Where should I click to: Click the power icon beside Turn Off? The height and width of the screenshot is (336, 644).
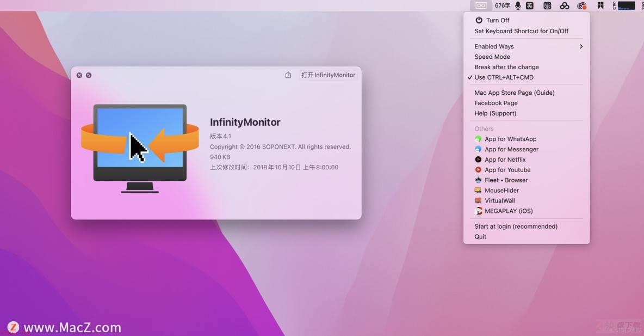coord(479,20)
